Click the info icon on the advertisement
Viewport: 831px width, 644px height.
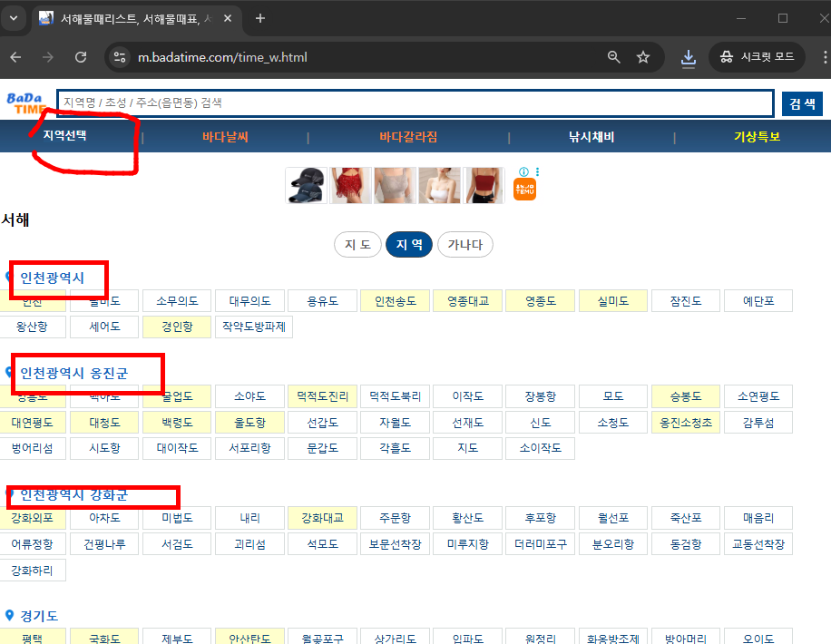[523, 171]
